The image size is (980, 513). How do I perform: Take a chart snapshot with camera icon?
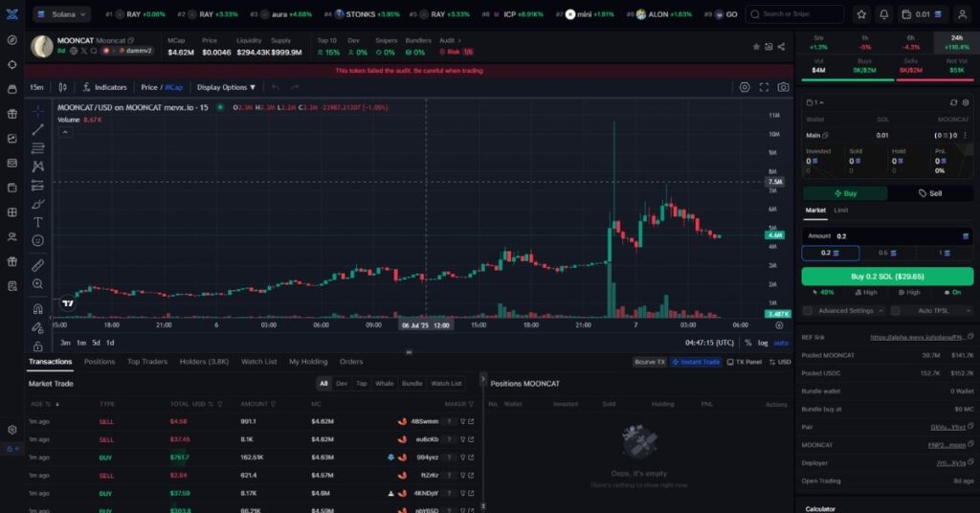783,87
